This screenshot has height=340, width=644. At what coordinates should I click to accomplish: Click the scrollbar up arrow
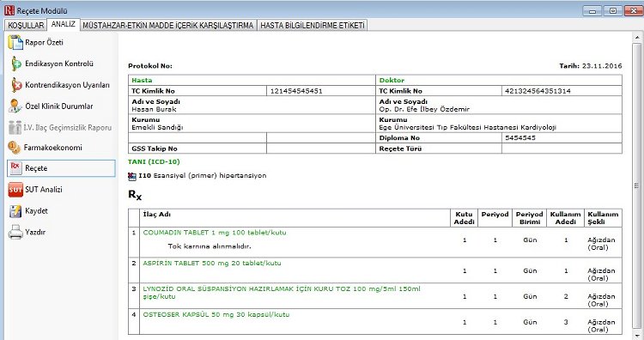point(637,38)
